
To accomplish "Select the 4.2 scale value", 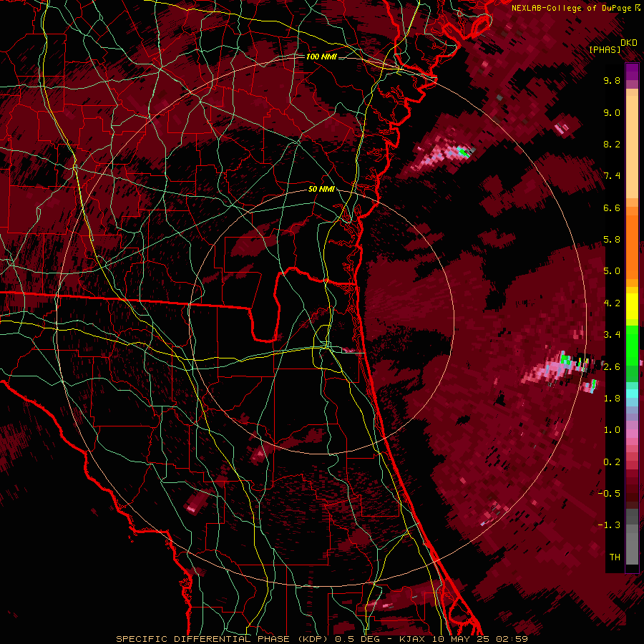I will [x=612, y=303].
